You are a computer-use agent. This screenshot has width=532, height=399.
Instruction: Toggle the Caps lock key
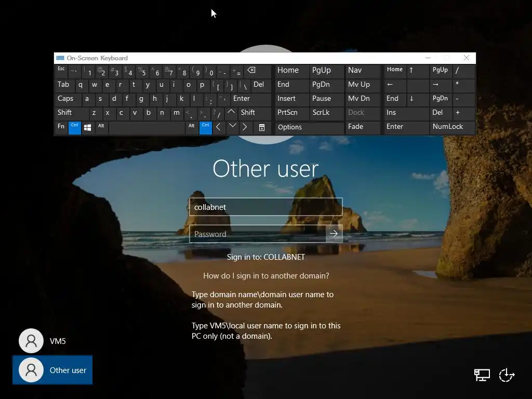pos(68,99)
